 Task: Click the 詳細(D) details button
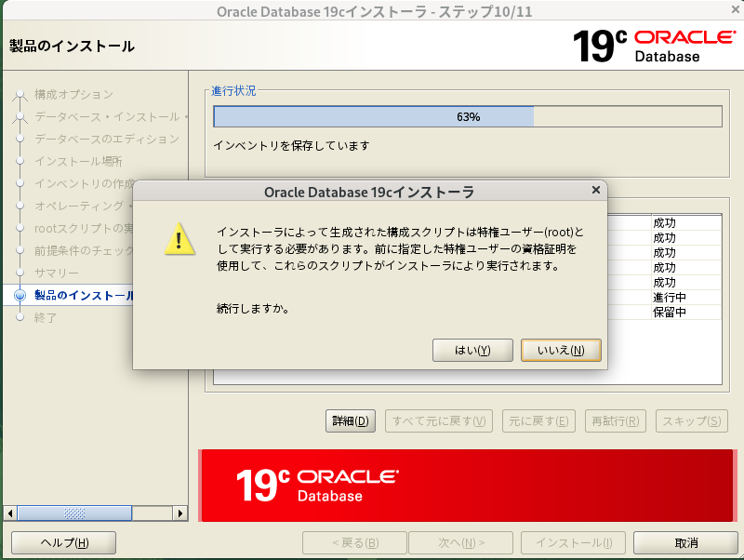tap(351, 421)
